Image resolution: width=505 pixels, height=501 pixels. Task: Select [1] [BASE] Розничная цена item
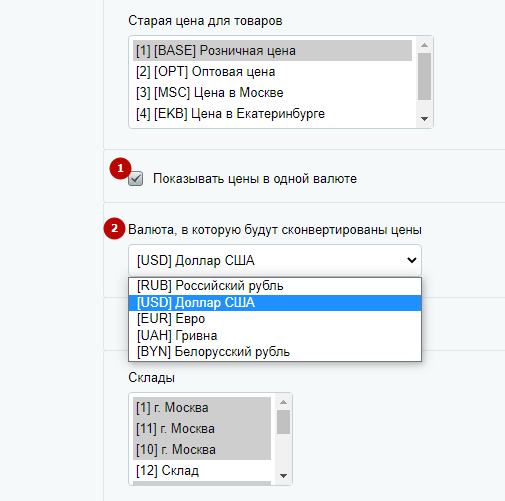click(272, 51)
